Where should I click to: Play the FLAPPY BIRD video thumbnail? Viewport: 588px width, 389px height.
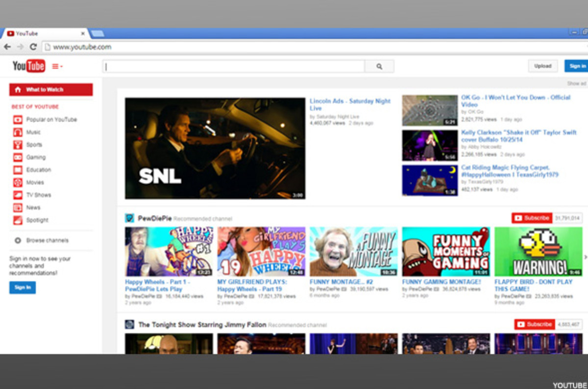[x=538, y=252]
